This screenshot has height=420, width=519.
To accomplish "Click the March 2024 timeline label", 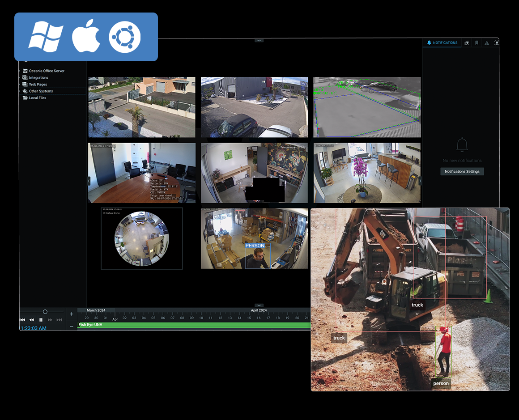I will click(x=96, y=310).
